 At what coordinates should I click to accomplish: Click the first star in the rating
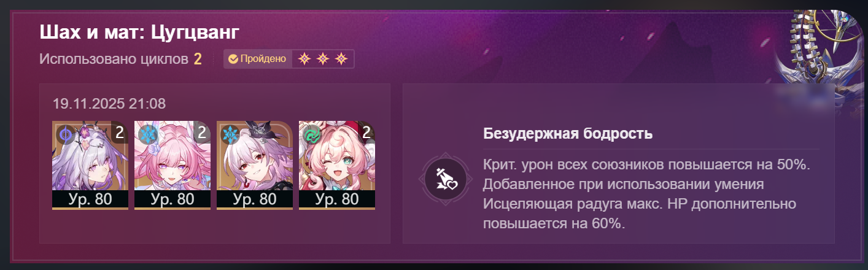pos(304,60)
